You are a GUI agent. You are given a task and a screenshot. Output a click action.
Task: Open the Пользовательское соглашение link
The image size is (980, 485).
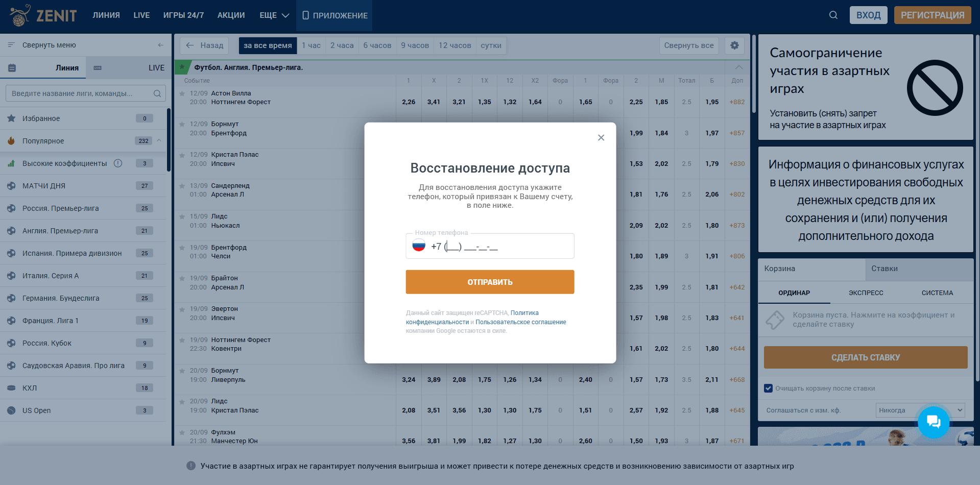click(x=520, y=322)
